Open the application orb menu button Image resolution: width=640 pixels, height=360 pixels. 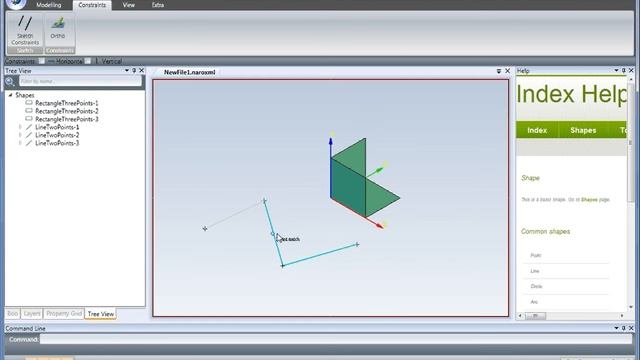tap(16, 4)
